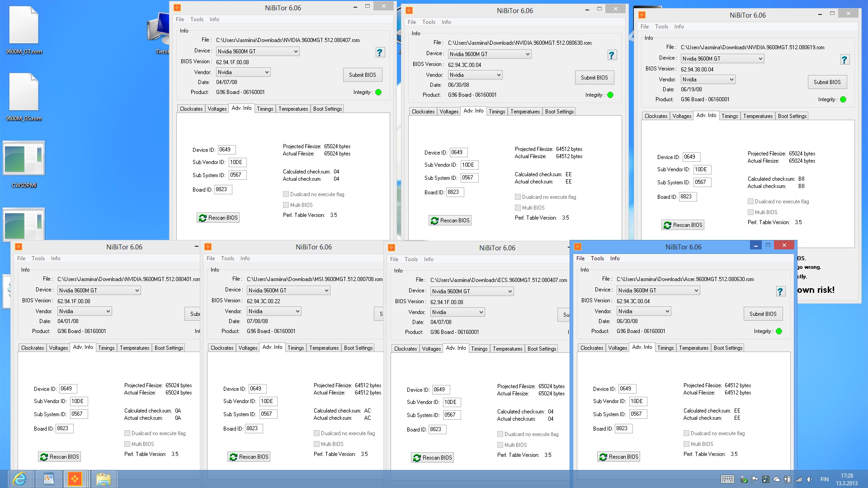Open Timings tab in NVIDIA 080630.rom window
Viewport: 868px width, 488px height.
pyautogui.click(x=497, y=112)
